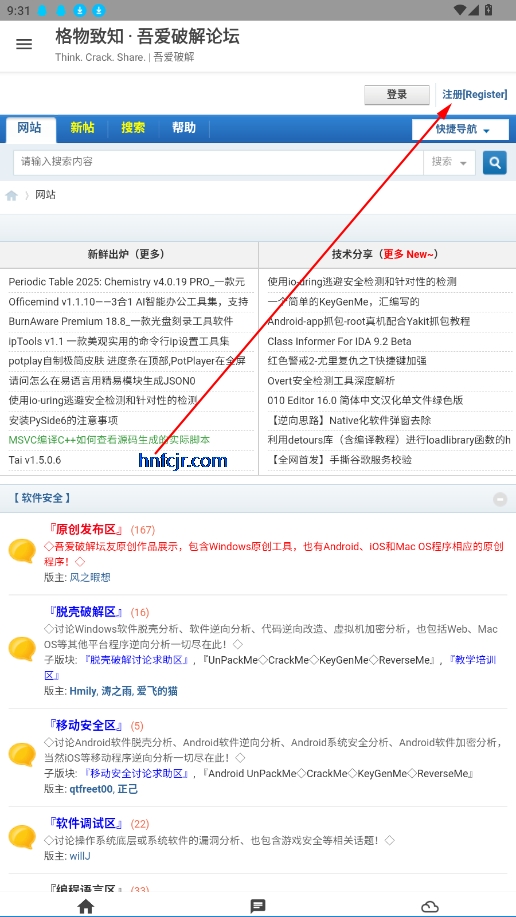
Task: Focus the 请输入搜索内容 search field
Action: pos(218,162)
